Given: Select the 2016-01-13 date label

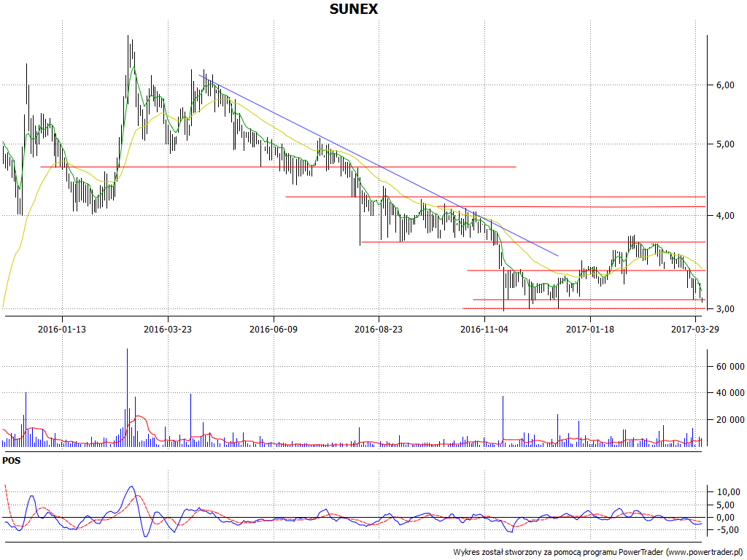Looking at the screenshot, I should pyautogui.click(x=62, y=329).
